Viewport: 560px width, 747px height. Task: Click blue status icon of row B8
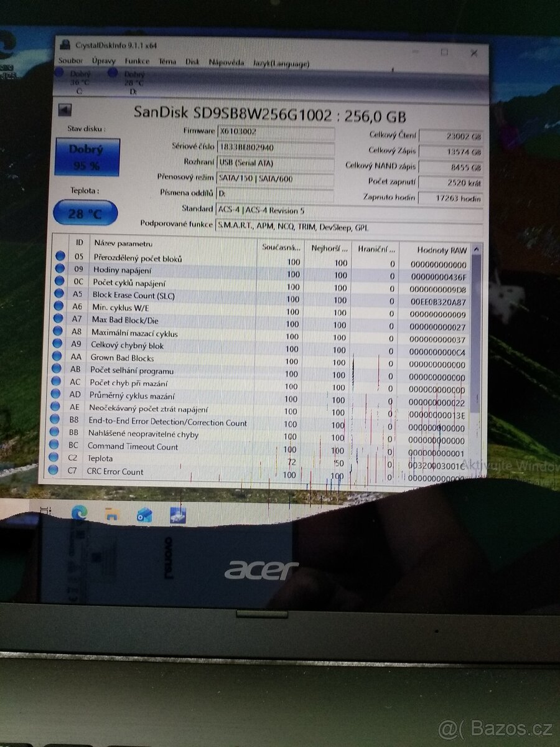(x=56, y=420)
